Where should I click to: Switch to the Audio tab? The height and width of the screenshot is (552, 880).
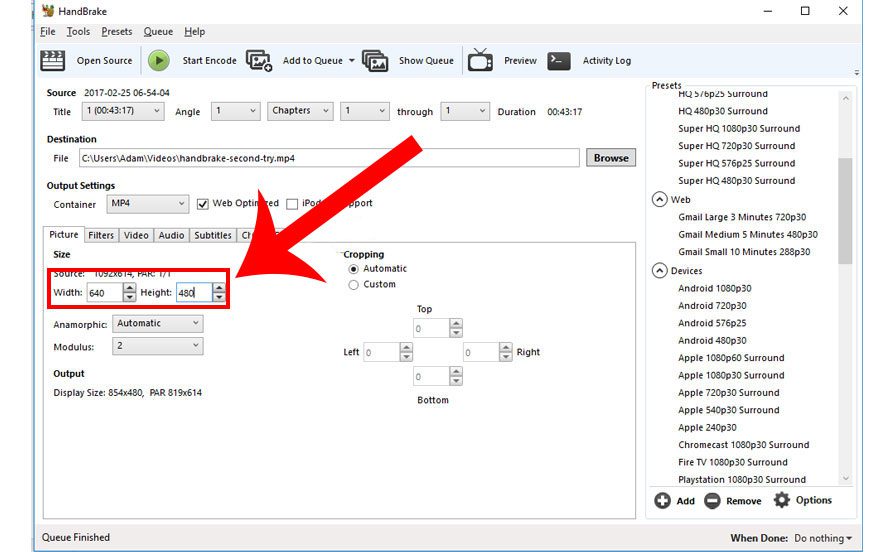click(171, 235)
